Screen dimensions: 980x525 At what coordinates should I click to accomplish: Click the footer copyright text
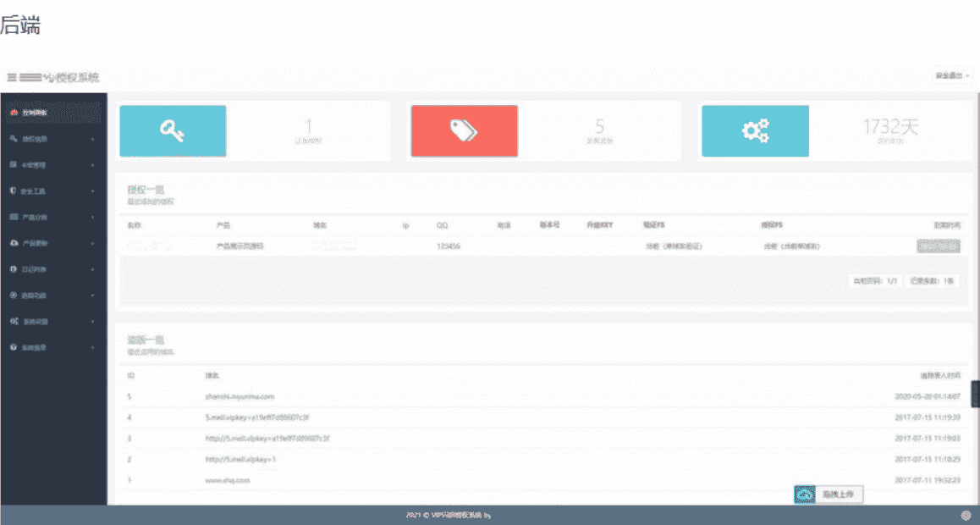click(449, 516)
